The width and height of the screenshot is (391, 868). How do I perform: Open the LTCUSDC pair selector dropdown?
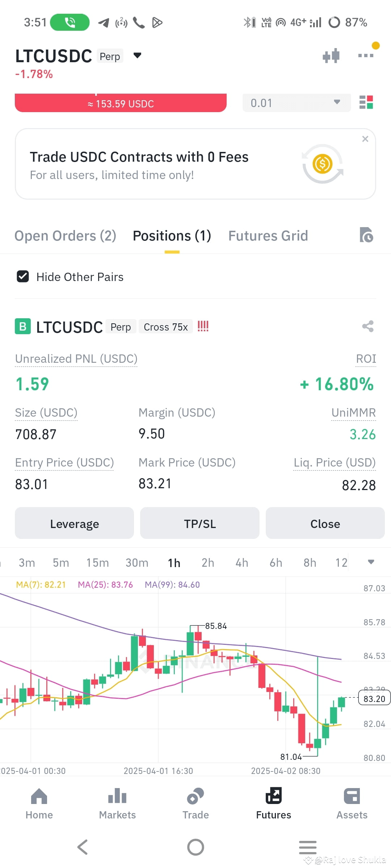(138, 56)
